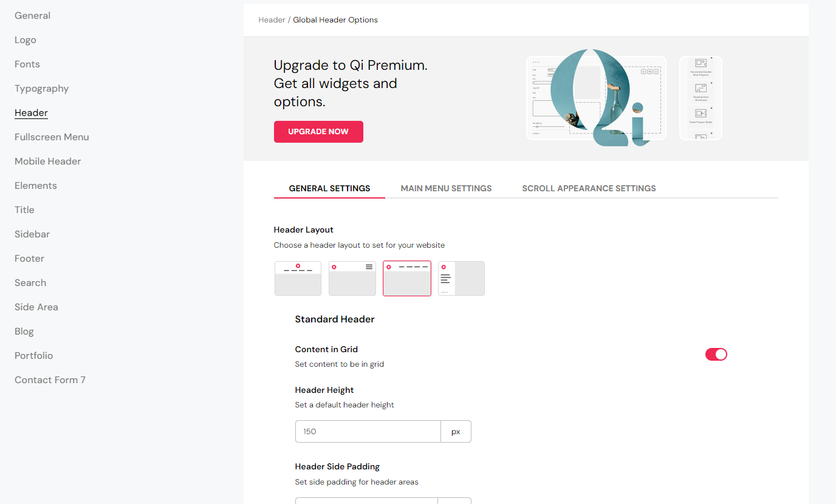This screenshot has width=836, height=504.
Task: Toggle the Content in Grid switch
Action: [716, 355]
